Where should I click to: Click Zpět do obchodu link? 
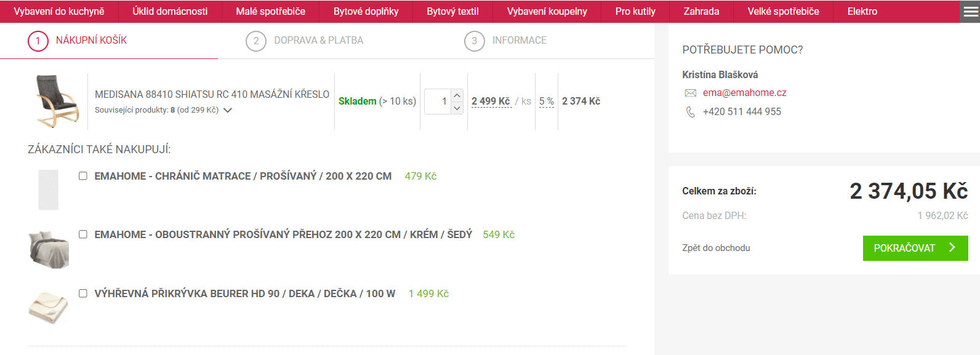(x=716, y=248)
